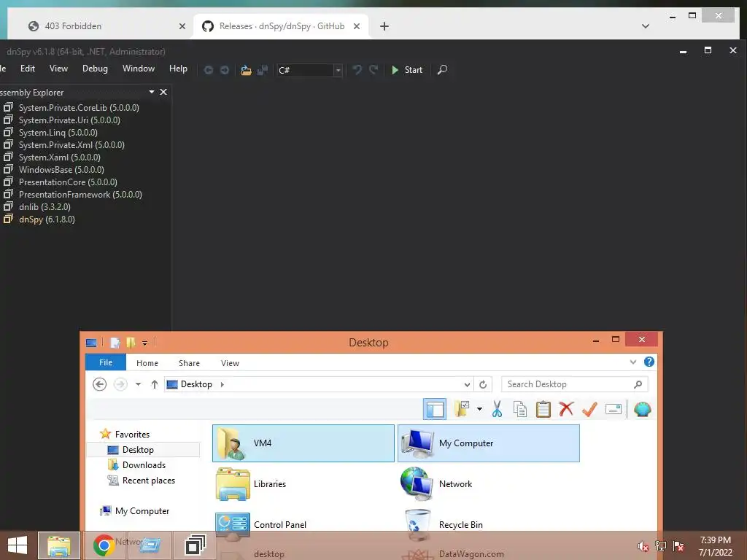747x560 pixels.
Task: Start debugging in dnSpy
Action: [407, 70]
